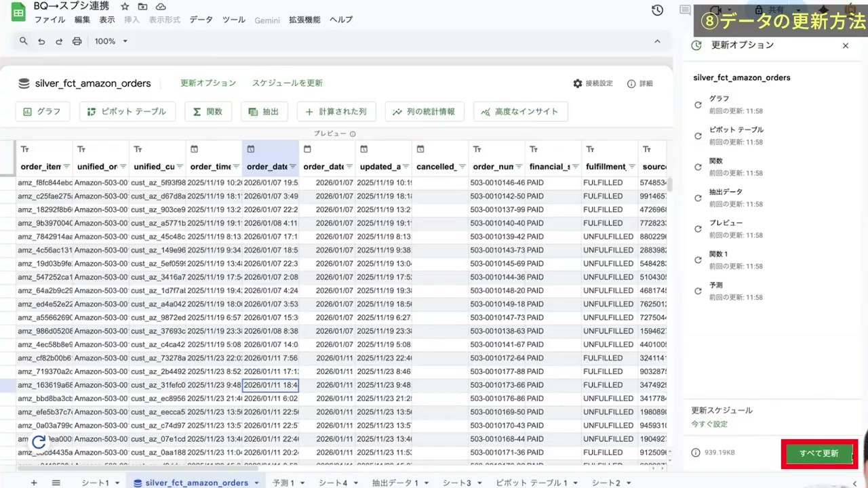The image size is (868, 488).
Task: Open 詳細 info button
Action: [640, 83]
